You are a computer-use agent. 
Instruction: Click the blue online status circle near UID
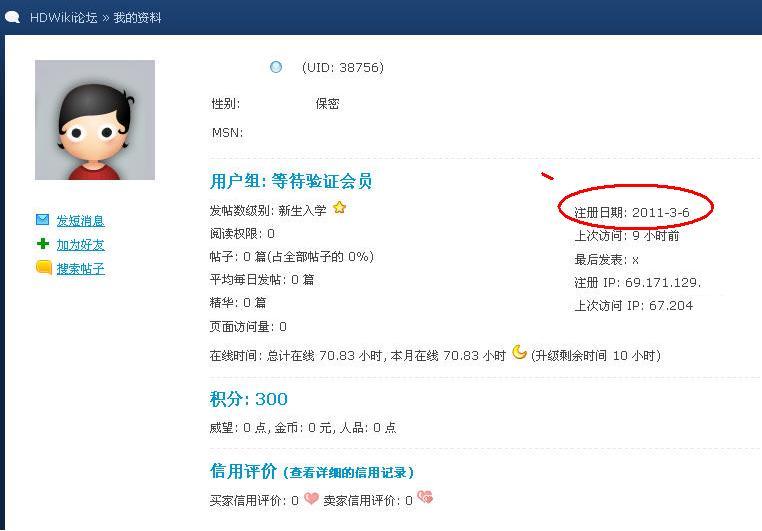(276, 67)
